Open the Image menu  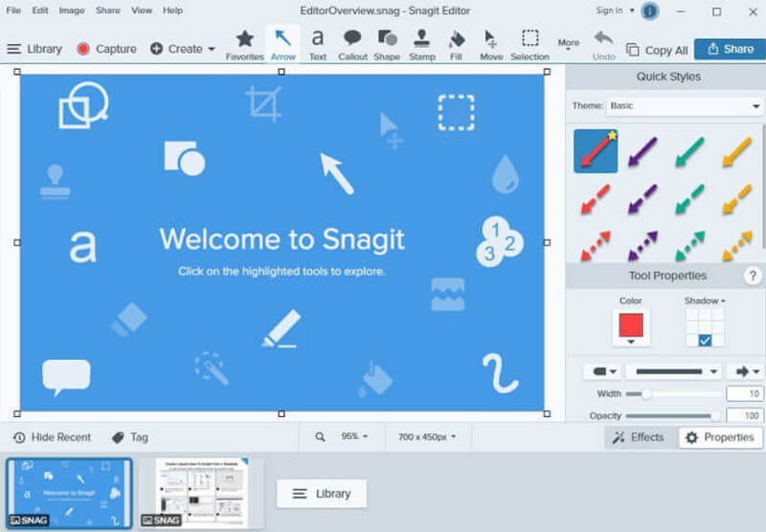(72, 11)
